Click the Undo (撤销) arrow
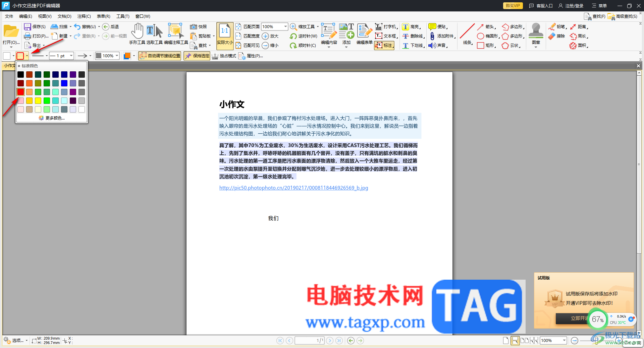The image size is (644, 348). coord(77,27)
